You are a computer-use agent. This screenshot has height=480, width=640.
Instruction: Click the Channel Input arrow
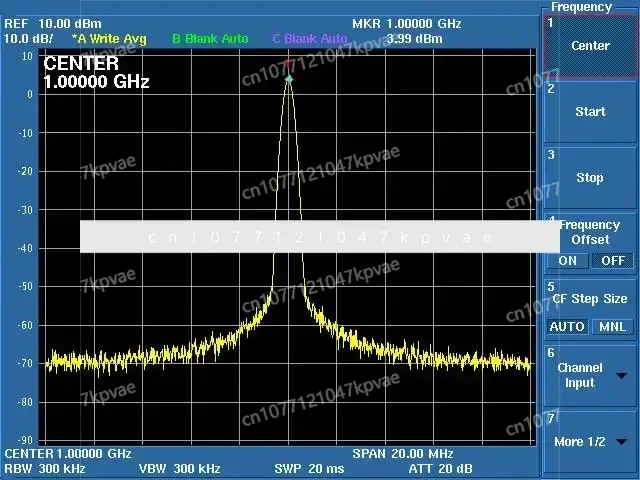622,376
